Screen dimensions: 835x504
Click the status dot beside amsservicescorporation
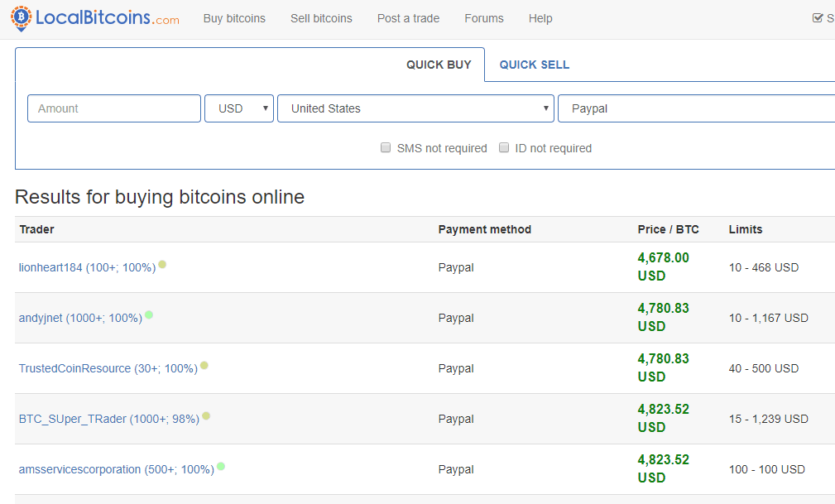(221, 466)
